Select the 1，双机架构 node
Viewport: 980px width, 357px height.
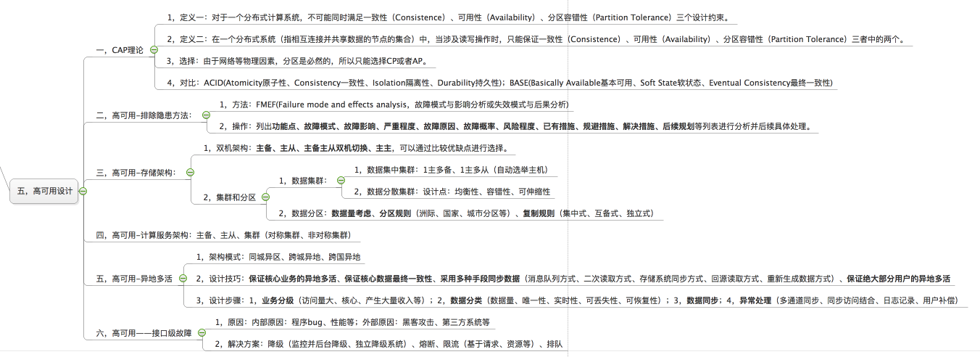(x=359, y=148)
